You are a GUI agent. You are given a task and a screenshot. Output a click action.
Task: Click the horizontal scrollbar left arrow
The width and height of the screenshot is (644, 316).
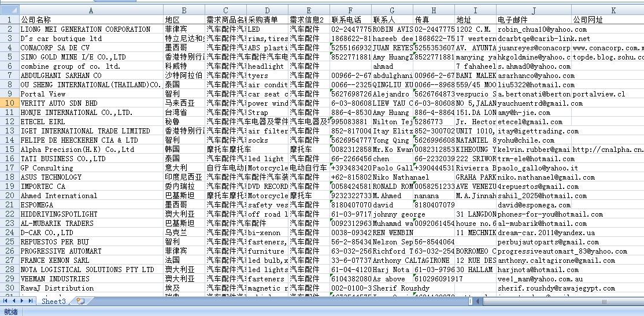479,301
